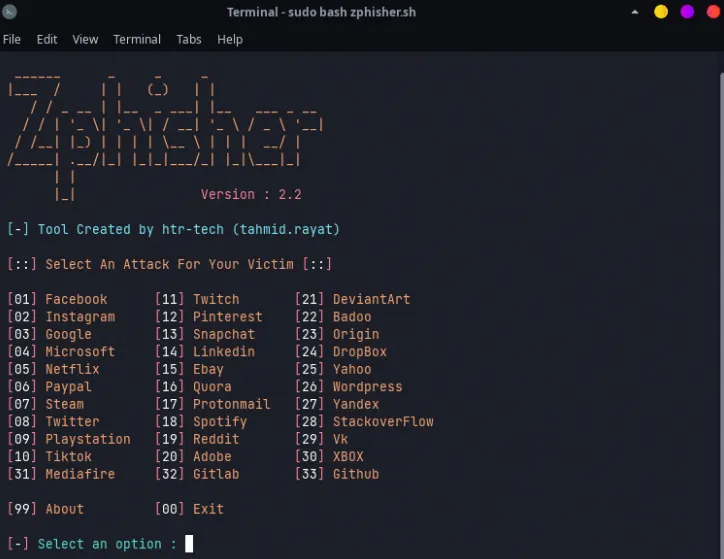Screen dimensions: 724x559
Task: Click the '[31] Mediafire' entry
Action: point(61,474)
